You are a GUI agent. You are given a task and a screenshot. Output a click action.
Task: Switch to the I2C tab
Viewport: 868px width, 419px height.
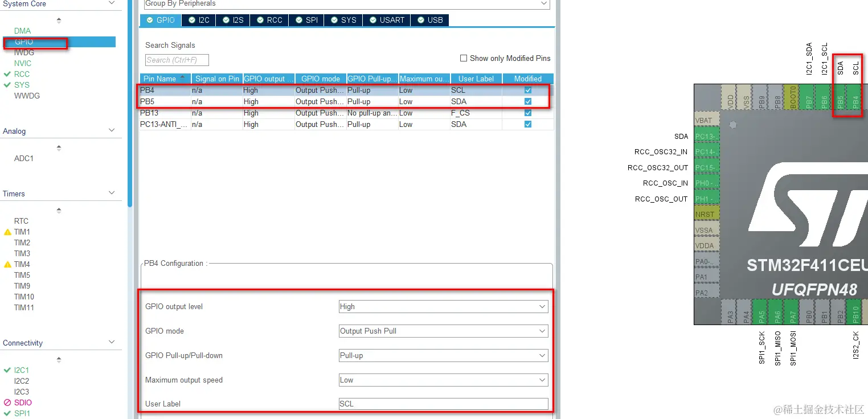click(x=199, y=20)
